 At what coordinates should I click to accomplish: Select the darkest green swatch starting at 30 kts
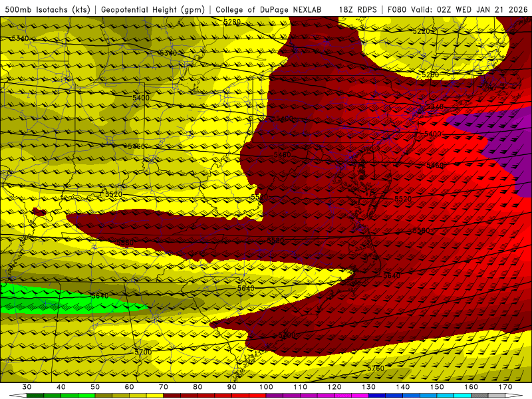click(x=35, y=396)
